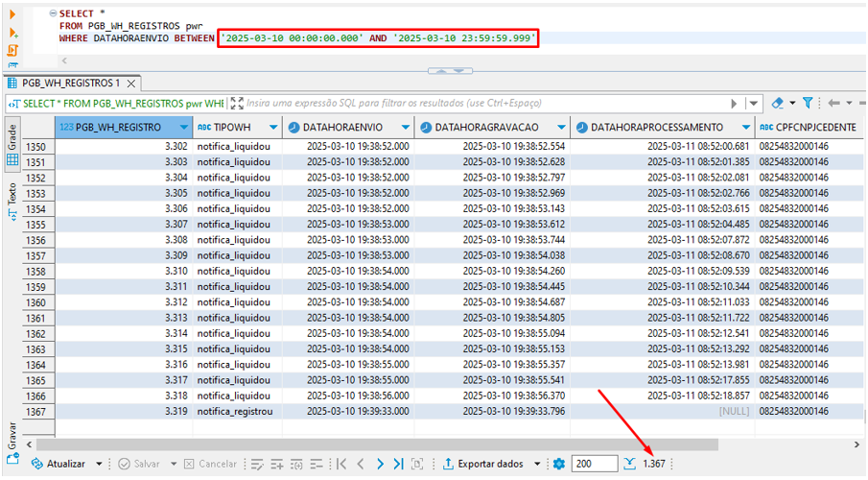Click the fetch all rows icon
This screenshot has width=868, height=480.
coord(629,464)
